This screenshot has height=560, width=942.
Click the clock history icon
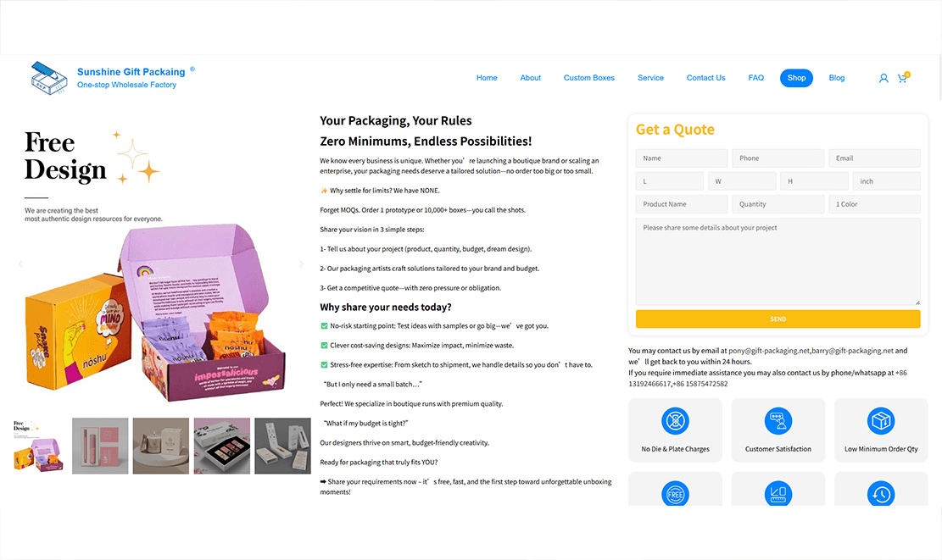(881, 494)
